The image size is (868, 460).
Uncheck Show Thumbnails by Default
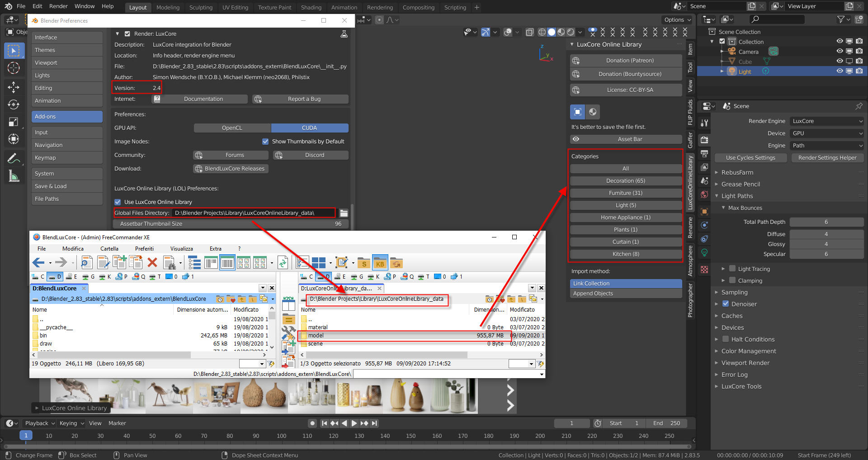click(265, 142)
